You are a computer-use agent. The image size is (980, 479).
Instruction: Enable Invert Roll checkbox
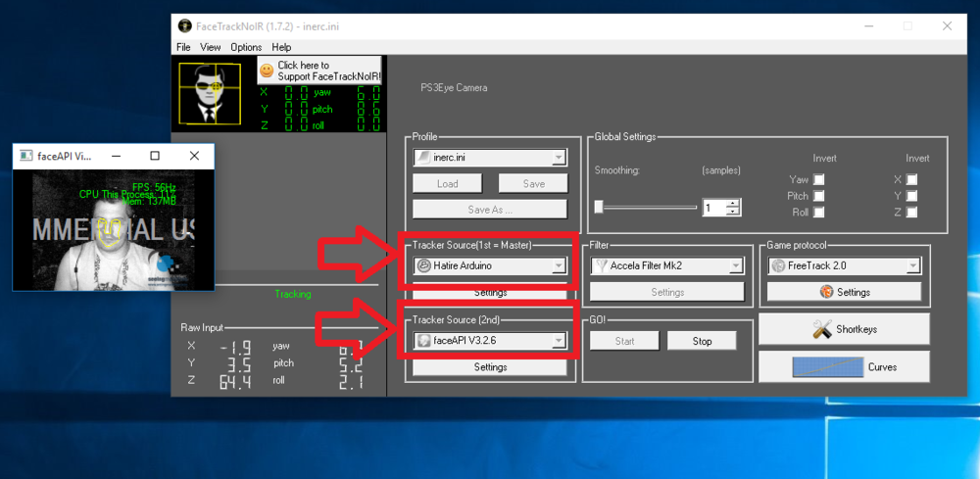pos(818,212)
